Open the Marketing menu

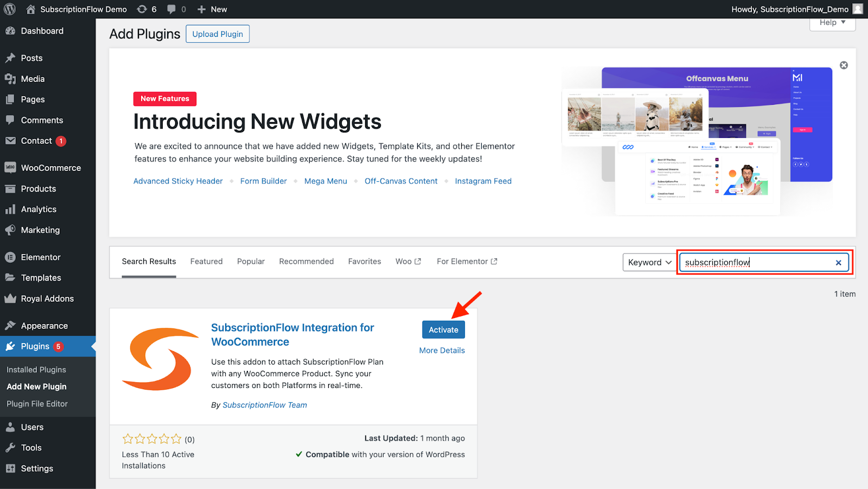coord(48,230)
